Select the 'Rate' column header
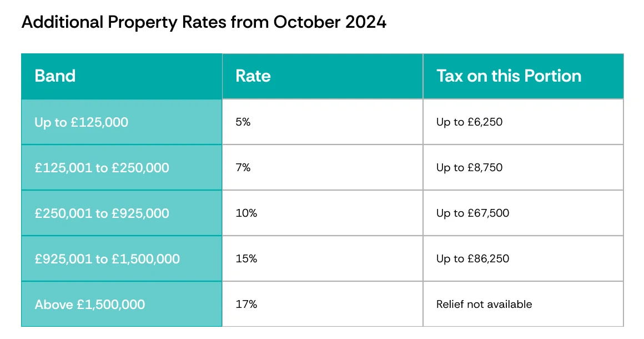The image size is (644, 339). (323, 76)
